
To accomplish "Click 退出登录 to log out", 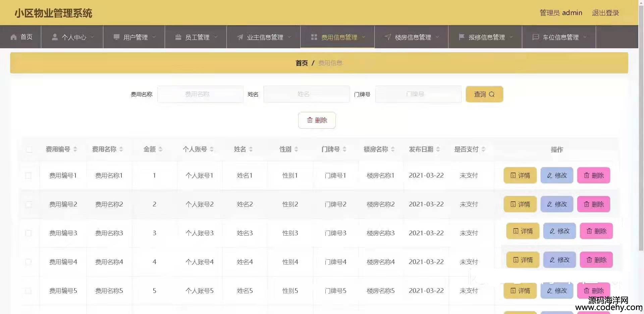I will 605,13.
